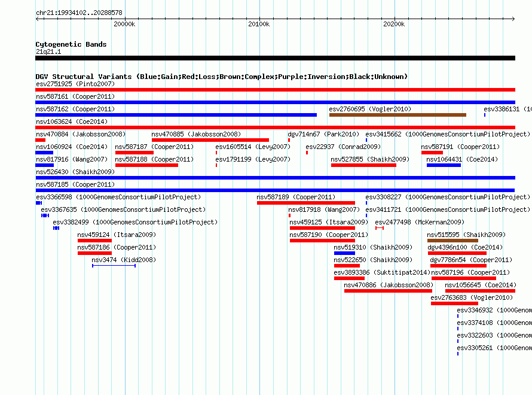Image resolution: width=532 pixels, height=395 pixels.
Task: Open variant nsv459124 (Itsara2009)
Action: pyautogui.click(x=117, y=235)
